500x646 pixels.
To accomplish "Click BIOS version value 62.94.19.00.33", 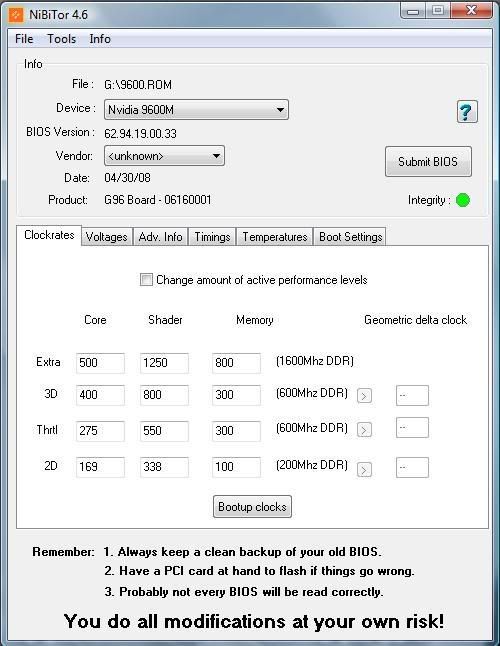I will [140, 133].
